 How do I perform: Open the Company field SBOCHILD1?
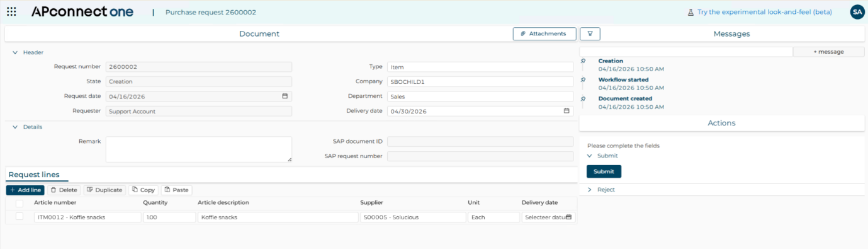[480, 81]
